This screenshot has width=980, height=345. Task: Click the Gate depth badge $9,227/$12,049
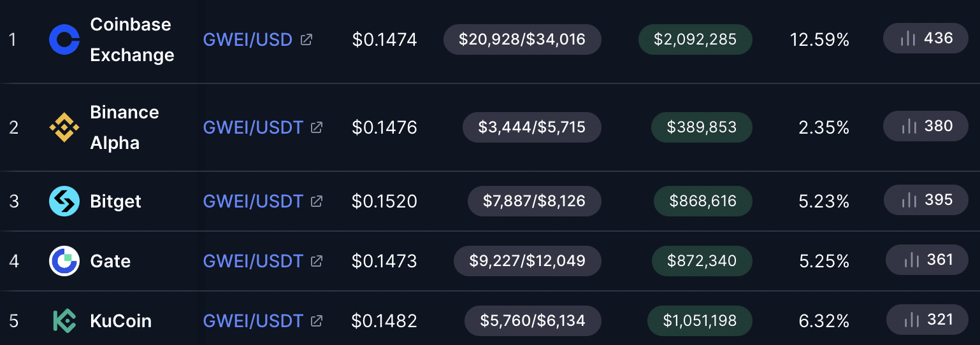coord(528,261)
